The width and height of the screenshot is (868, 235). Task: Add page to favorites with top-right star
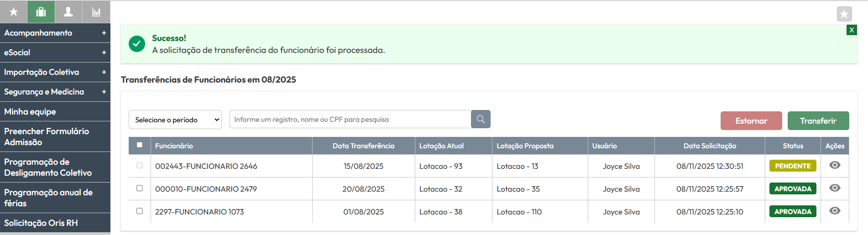tap(844, 14)
